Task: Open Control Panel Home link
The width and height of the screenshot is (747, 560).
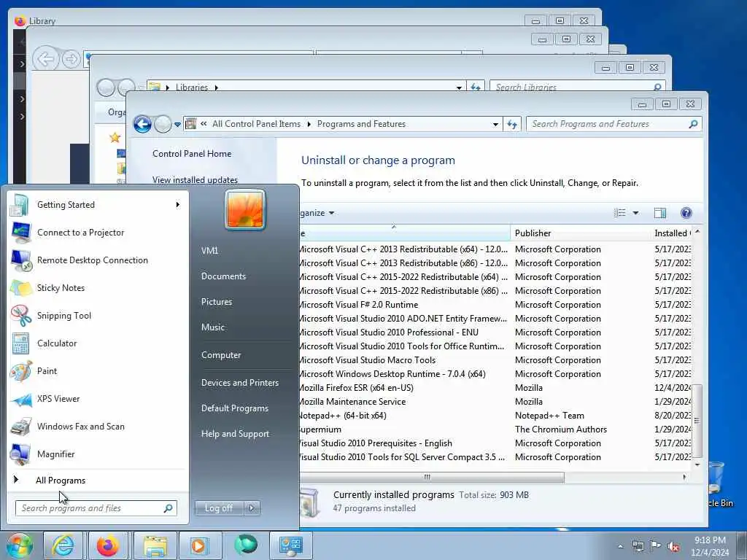Action: point(192,154)
